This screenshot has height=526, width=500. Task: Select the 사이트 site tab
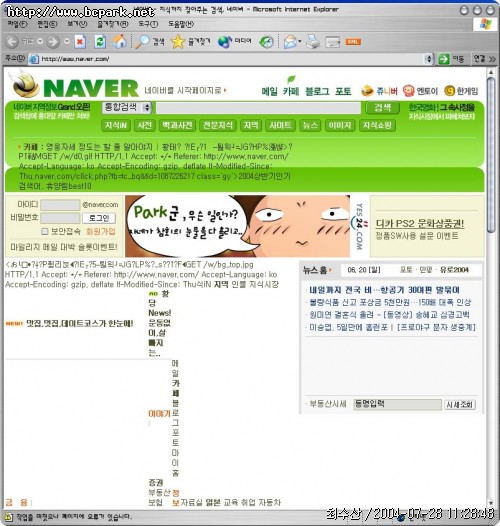pyautogui.click(x=281, y=125)
